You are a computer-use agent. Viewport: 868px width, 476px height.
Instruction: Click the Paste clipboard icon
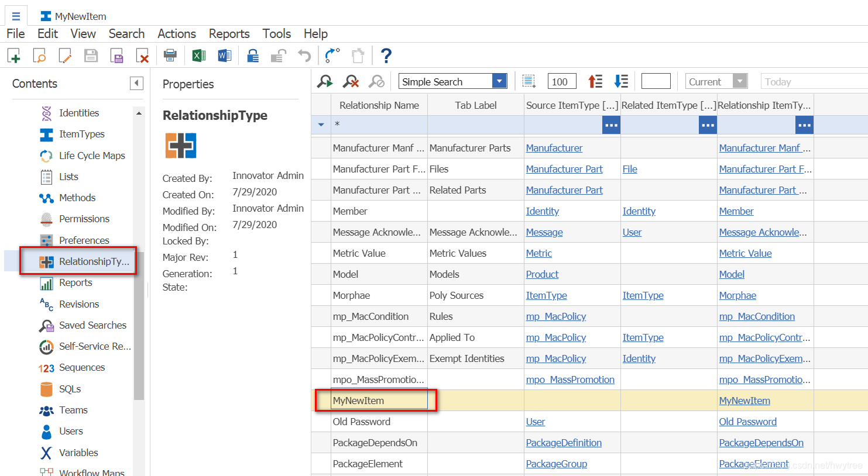coord(358,56)
